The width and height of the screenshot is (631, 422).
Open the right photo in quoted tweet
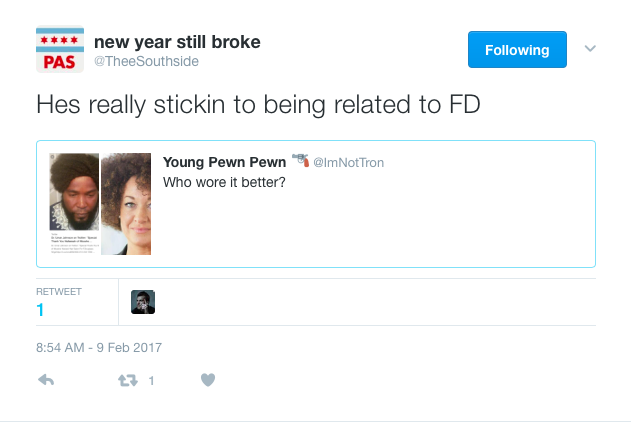(126, 203)
